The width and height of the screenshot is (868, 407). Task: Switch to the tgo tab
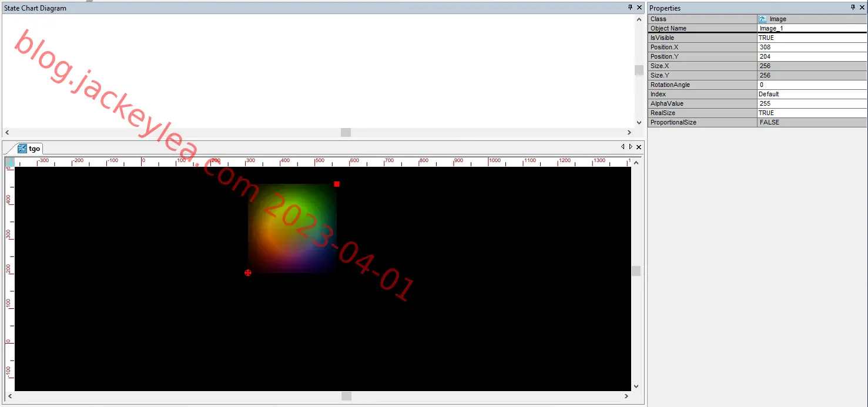(29, 149)
